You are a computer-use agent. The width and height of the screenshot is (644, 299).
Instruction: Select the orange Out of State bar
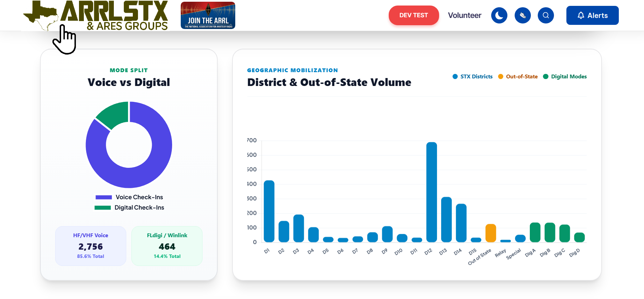click(x=491, y=233)
